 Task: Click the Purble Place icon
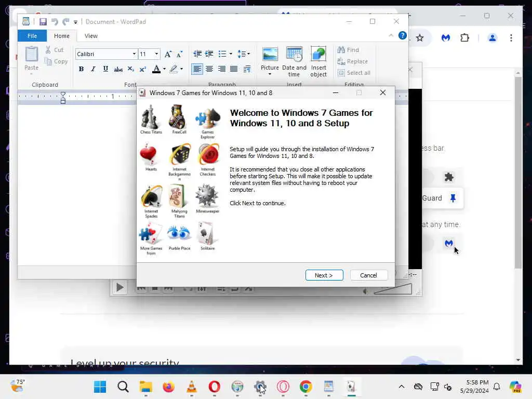(179, 237)
